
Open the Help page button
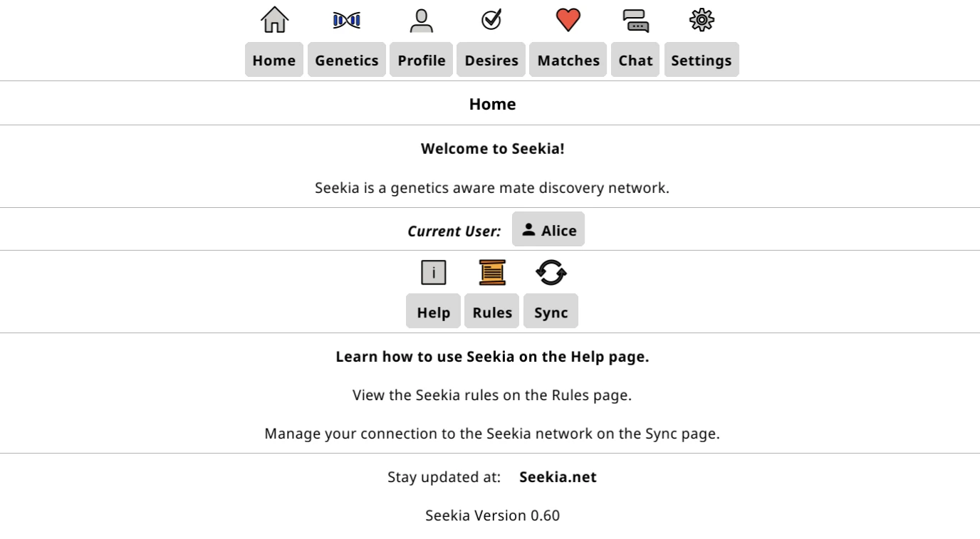tap(433, 311)
